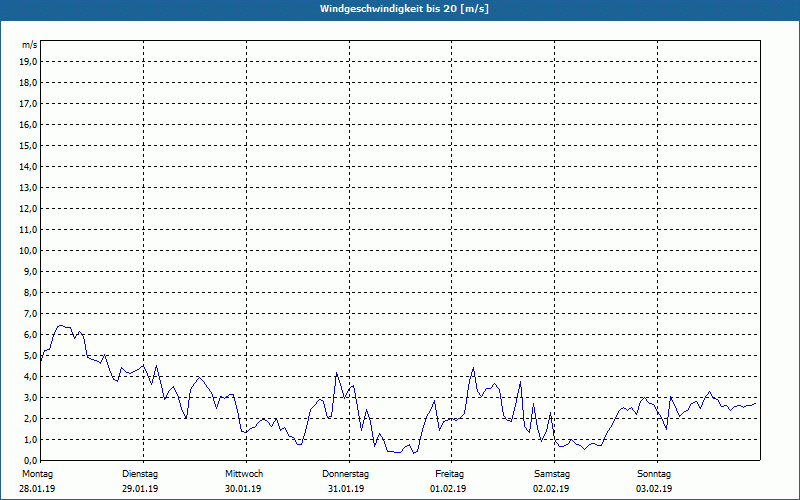
Task: Click the m/s unit label on axis
Action: click(x=30, y=45)
